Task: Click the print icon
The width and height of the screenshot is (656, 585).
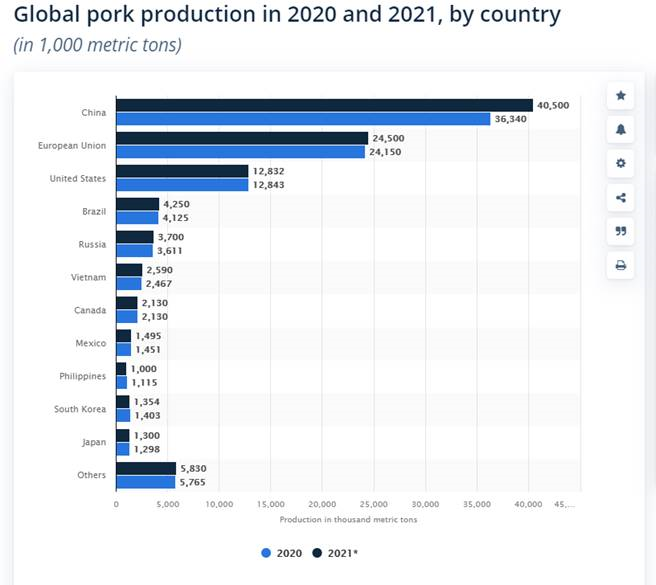Action: tap(620, 265)
